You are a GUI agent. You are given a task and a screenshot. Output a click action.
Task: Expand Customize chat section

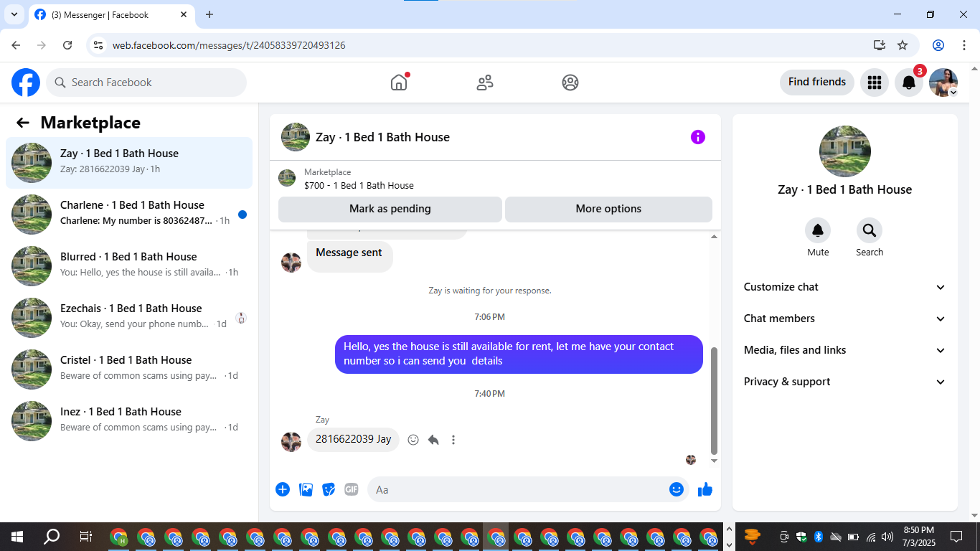845,287
